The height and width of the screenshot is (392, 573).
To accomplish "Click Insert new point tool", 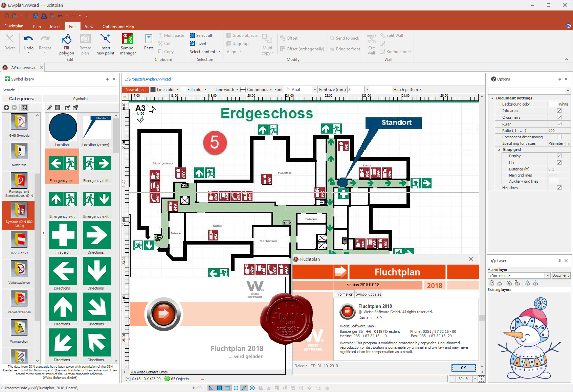I will click(x=105, y=44).
